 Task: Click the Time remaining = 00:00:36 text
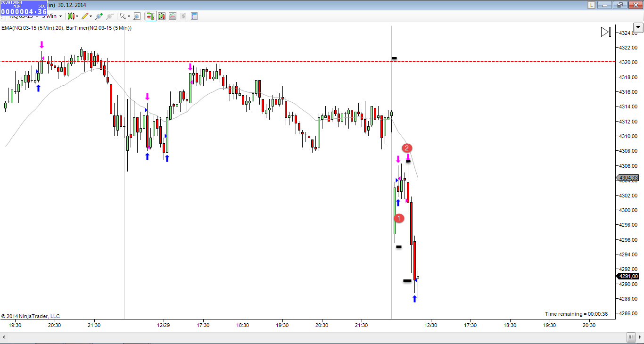tap(576, 314)
